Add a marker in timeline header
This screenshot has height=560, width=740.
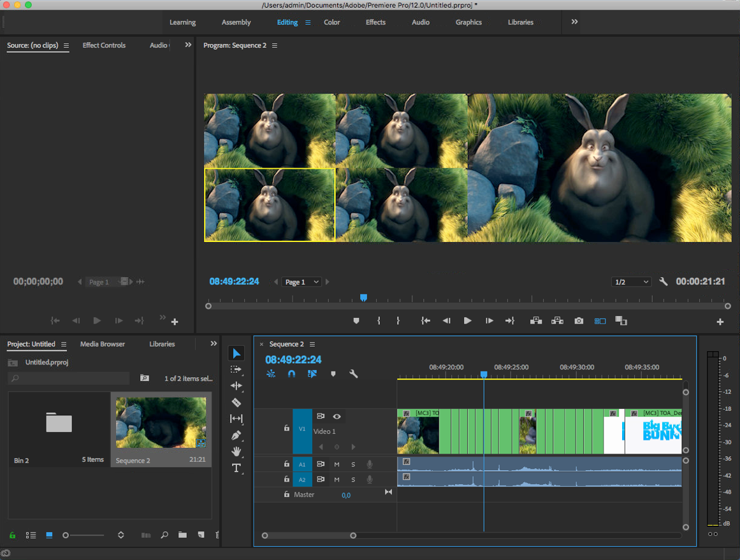coord(333,373)
